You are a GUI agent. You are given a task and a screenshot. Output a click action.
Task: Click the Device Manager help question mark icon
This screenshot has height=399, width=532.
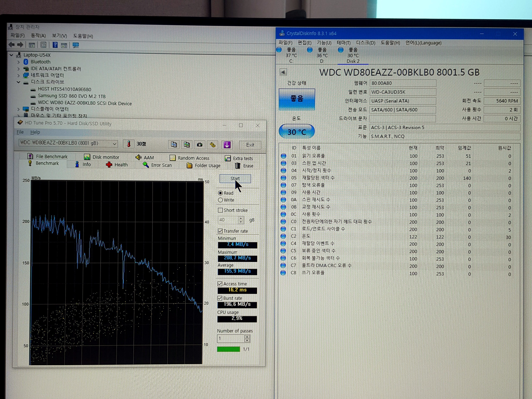(55, 45)
